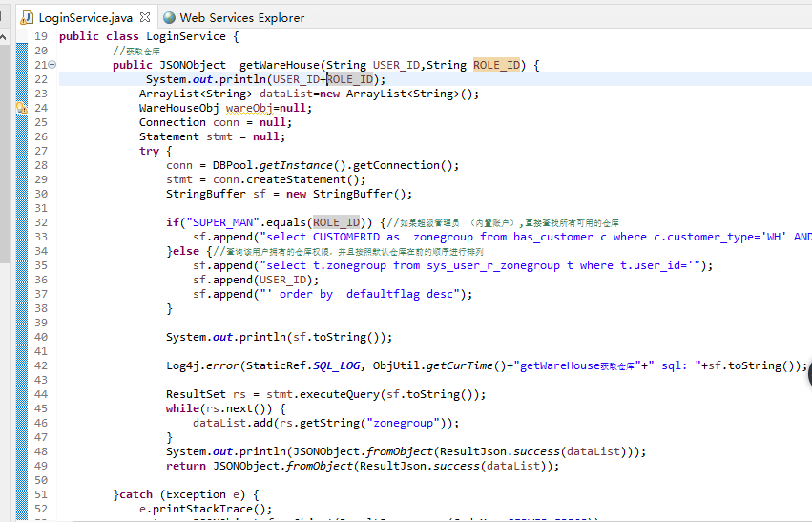This screenshot has width=812, height=522.
Task: Click the catch keyword on line 51
Action: (135, 494)
